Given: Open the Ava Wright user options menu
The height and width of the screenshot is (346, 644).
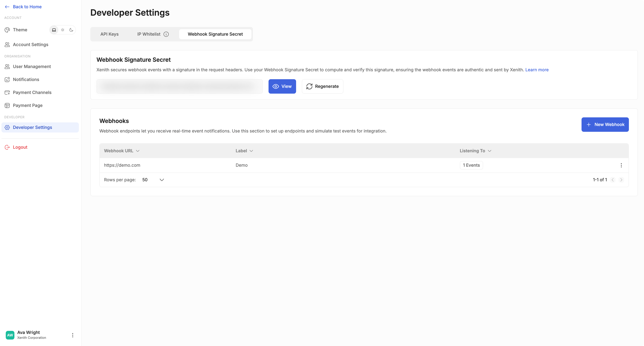Looking at the screenshot, I should pyautogui.click(x=73, y=335).
